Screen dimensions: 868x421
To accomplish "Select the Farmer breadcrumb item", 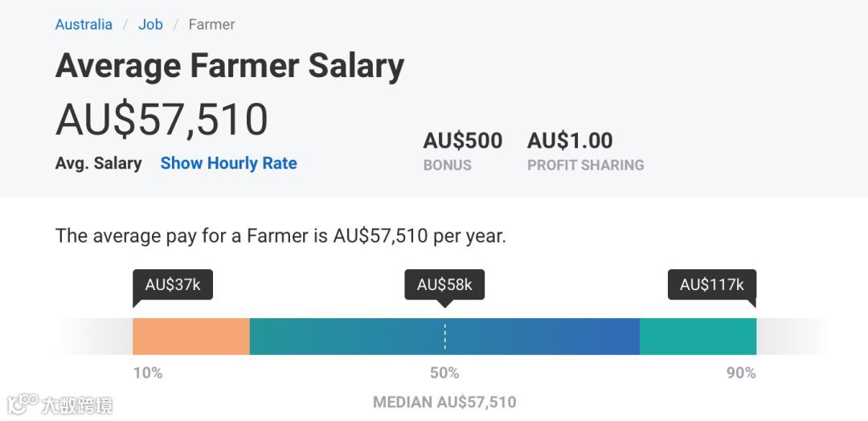I will pyautogui.click(x=211, y=24).
